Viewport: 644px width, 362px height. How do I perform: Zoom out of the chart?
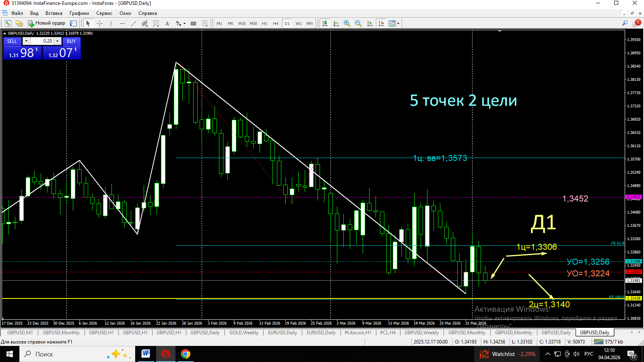(358, 23)
